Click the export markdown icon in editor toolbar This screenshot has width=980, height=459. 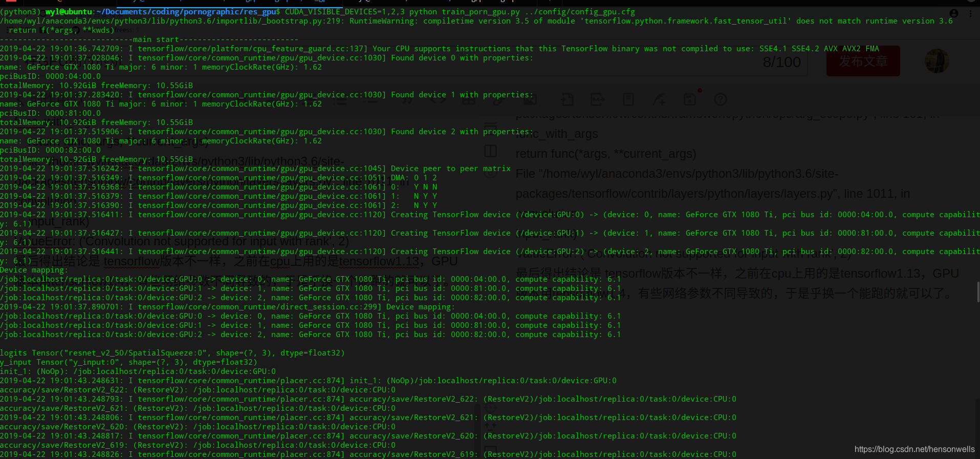coord(597,99)
